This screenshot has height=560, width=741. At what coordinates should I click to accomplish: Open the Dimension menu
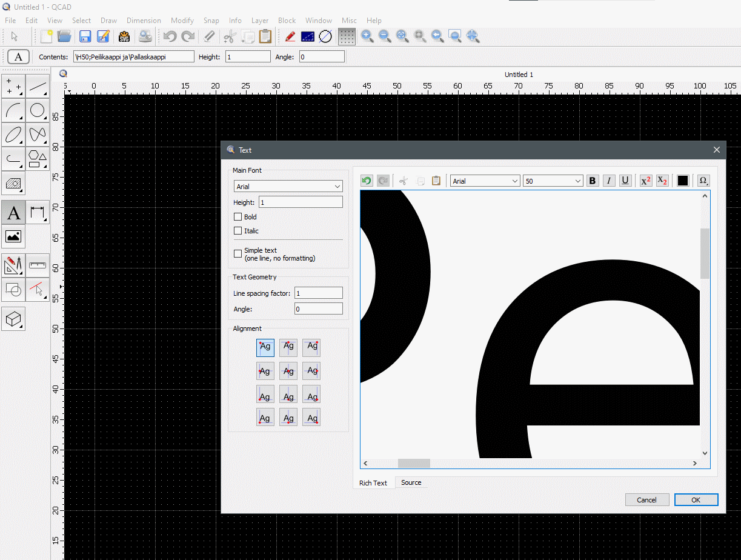[144, 21]
